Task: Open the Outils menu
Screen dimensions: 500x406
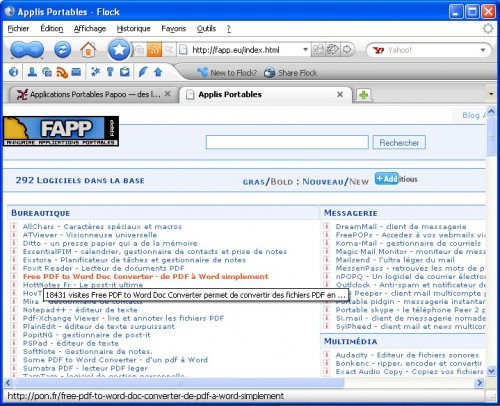Action: [x=206, y=29]
